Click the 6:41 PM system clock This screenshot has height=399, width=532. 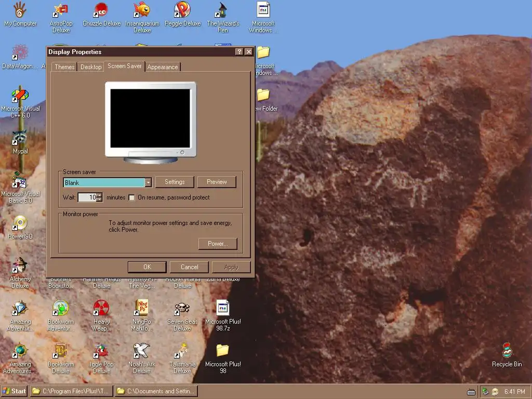[x=514, y=392]
